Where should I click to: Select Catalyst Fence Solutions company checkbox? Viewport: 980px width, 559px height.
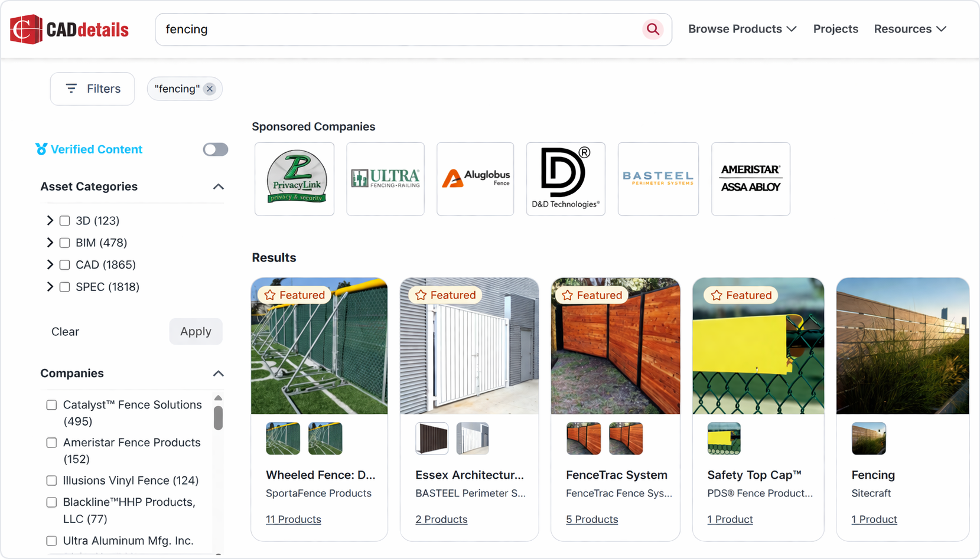click(x=52, y=405)
